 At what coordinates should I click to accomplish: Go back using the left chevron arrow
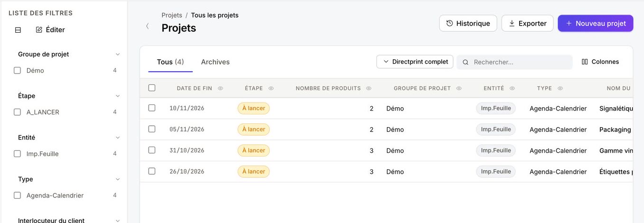coord(147,26)
